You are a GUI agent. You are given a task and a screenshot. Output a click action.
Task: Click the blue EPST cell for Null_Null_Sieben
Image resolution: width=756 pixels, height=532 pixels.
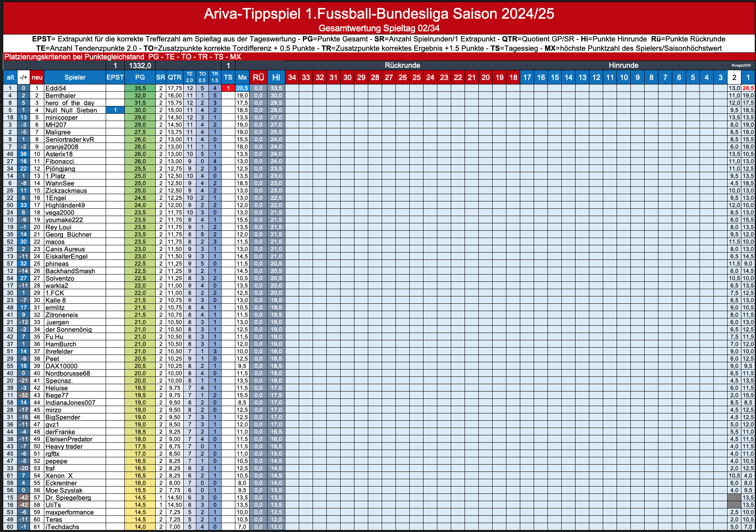coord(115,110)
